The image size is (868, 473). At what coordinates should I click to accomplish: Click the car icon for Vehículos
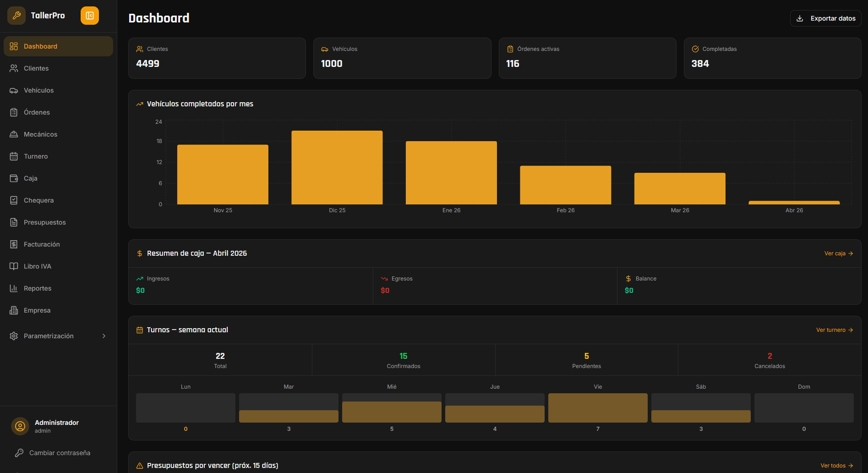(x=14, y=90)
